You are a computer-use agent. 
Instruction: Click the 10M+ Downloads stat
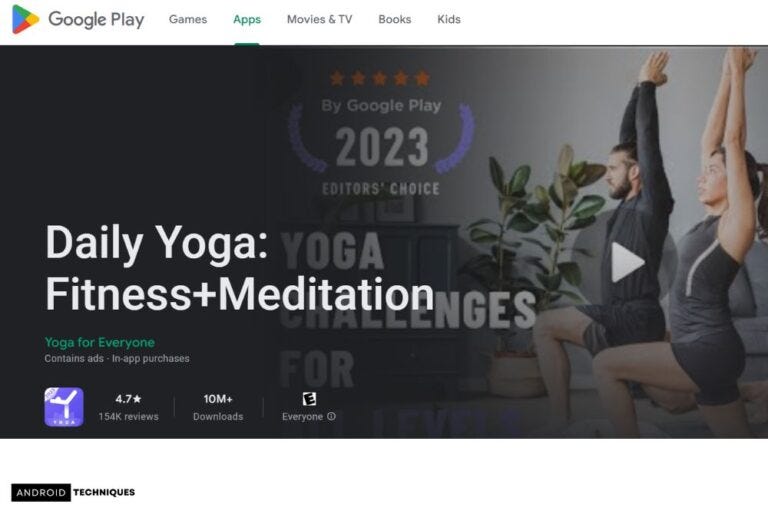(218, 408)
